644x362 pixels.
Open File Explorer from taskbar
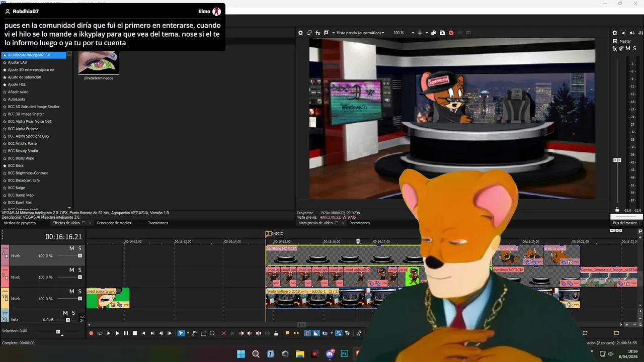(300, 354)
